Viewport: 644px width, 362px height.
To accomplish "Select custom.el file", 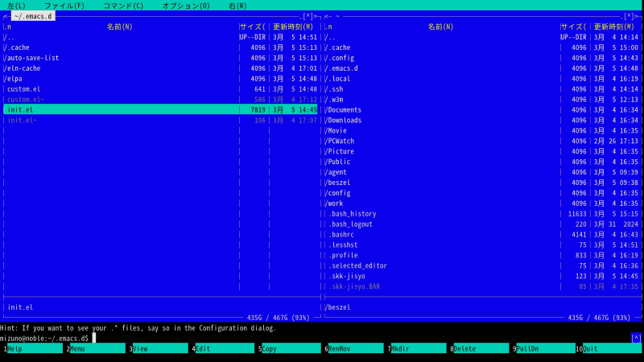I will pyautogui.click(x=160, y=89).
